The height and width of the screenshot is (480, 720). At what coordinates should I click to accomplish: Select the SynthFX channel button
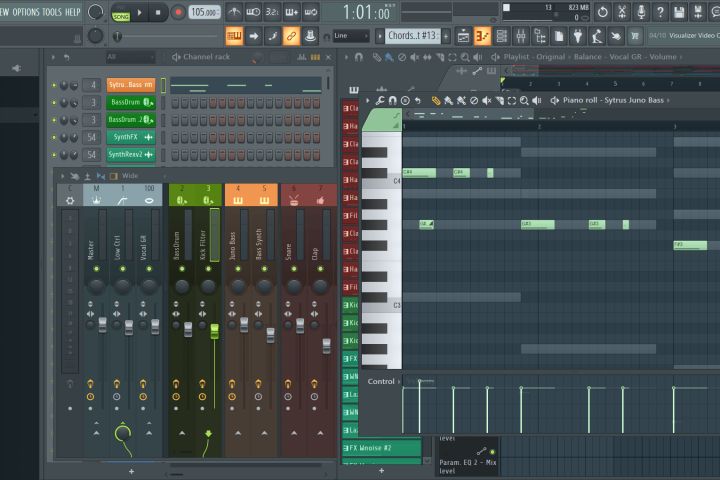tap(131, 137)
